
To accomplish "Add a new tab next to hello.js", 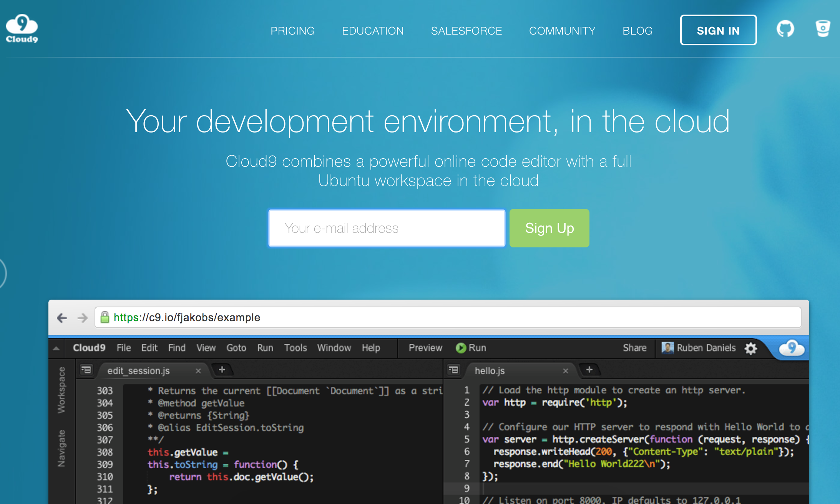I will click(x=589, y=370).
